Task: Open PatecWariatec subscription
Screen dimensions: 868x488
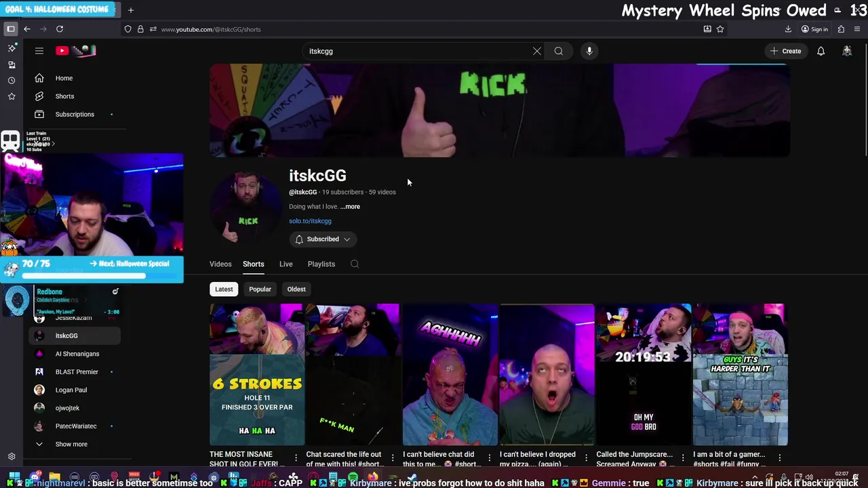Action: click(75, 426)
